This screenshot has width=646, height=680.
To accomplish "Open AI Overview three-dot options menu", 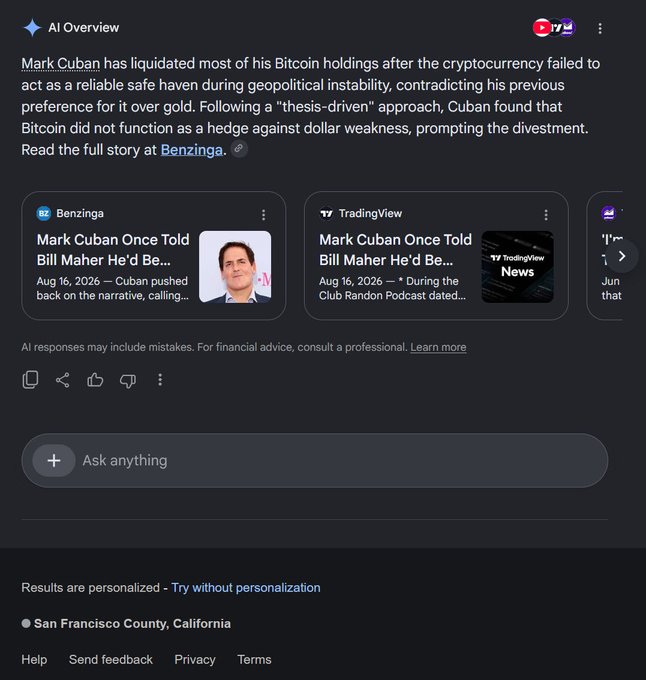I will [x=600, y=29].
